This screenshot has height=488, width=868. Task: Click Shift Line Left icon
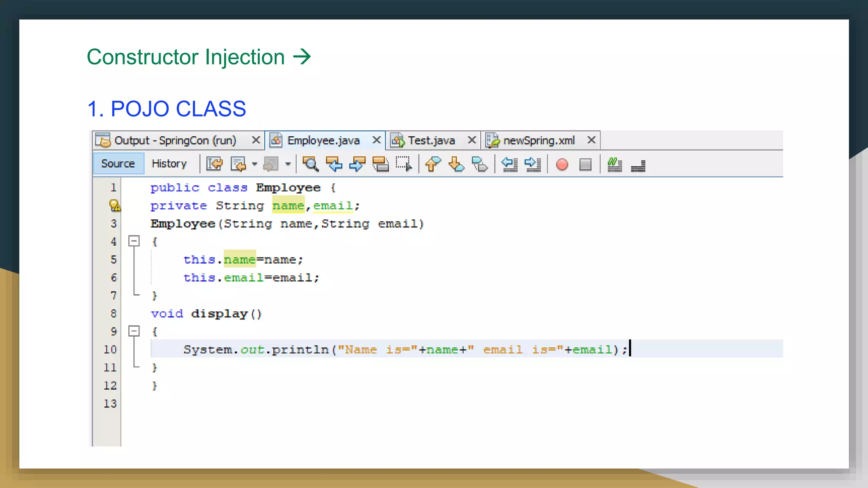(x=509, y=164)
